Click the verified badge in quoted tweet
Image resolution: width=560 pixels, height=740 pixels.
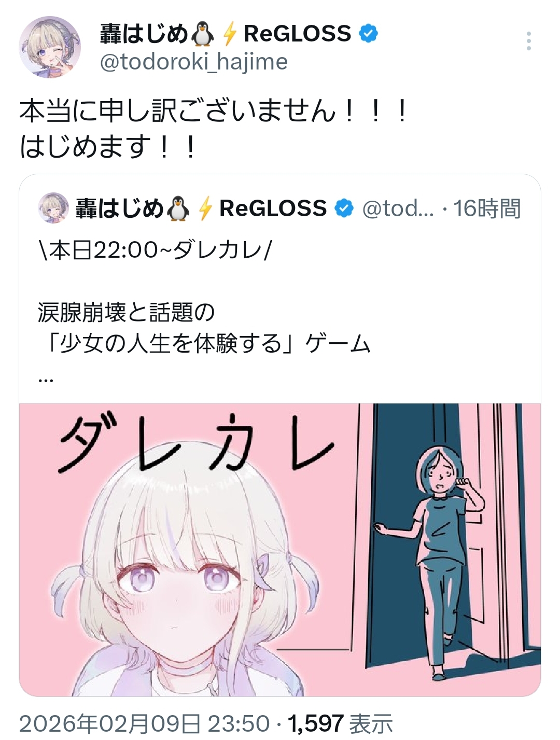344,208
